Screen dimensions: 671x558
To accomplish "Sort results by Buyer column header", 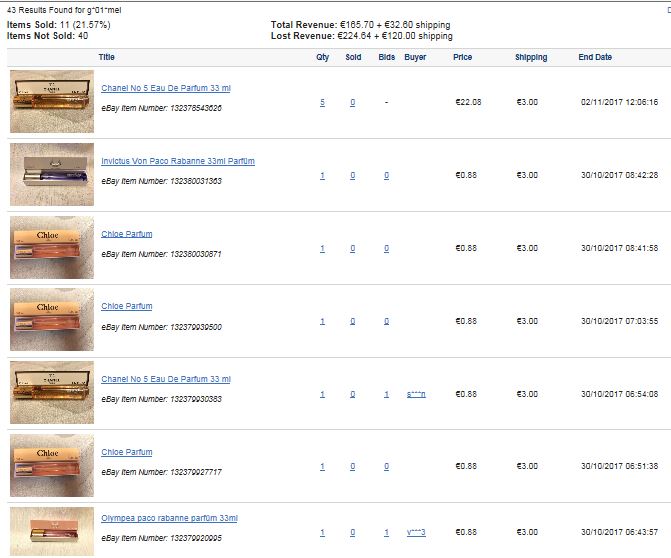I will click(x=415, y=57).
